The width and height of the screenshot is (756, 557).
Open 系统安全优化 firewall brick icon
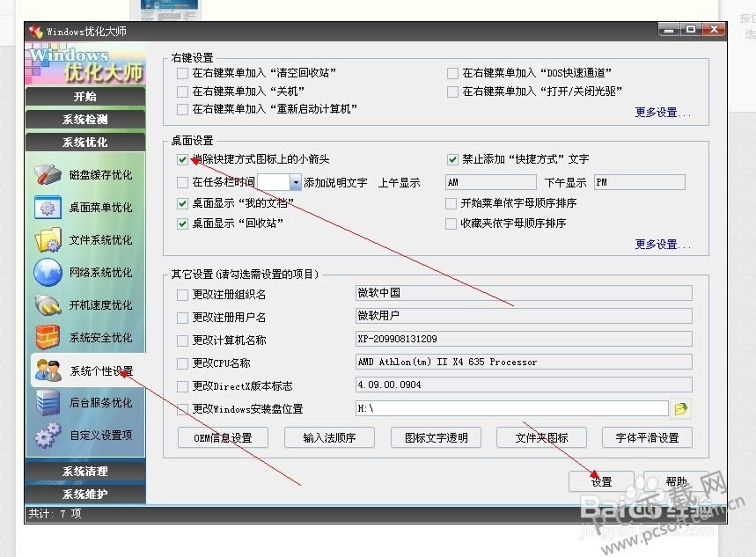[x=48, y=337]
